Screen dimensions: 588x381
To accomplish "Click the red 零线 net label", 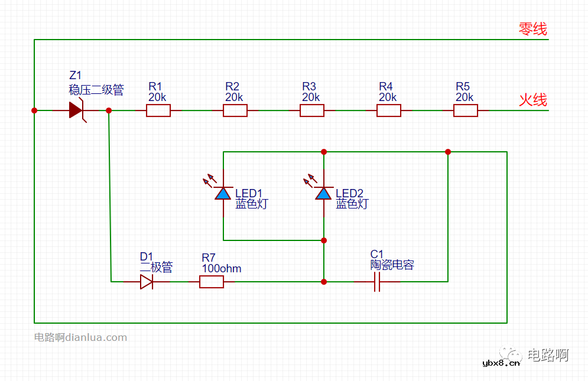I will pyautogui.click(x=533, y=28).
